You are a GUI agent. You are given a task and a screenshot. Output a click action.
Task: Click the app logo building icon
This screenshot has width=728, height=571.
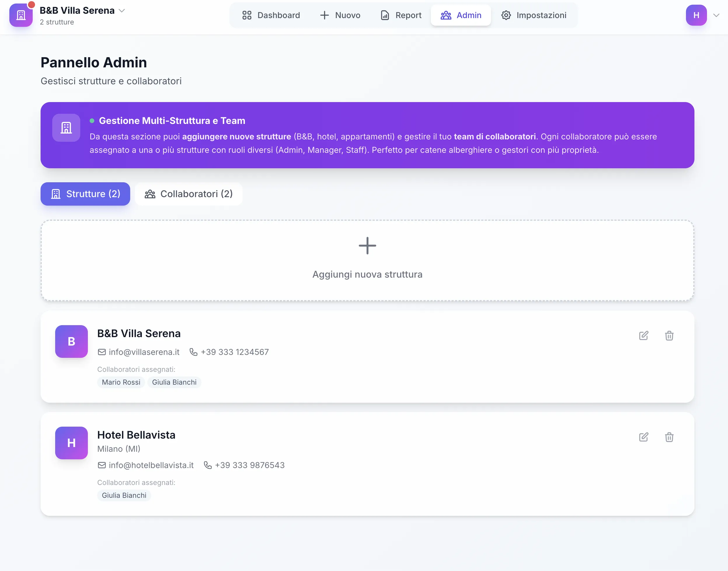pos(21,15)
